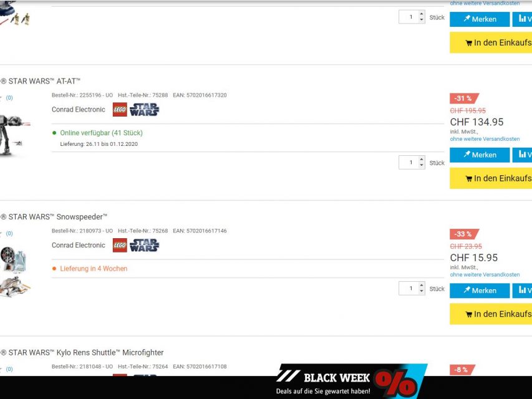Click 'ohne weitere Versandkosten' under CHF 134.95
The height and width of the screenshot is (399, 532).
click(485, 139)
